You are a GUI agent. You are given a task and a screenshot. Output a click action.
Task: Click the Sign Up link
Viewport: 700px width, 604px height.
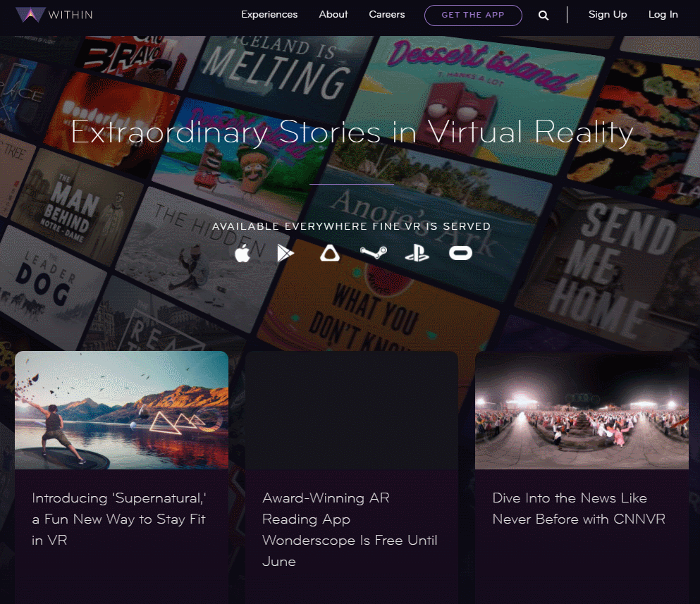click(x=608, y=14)
